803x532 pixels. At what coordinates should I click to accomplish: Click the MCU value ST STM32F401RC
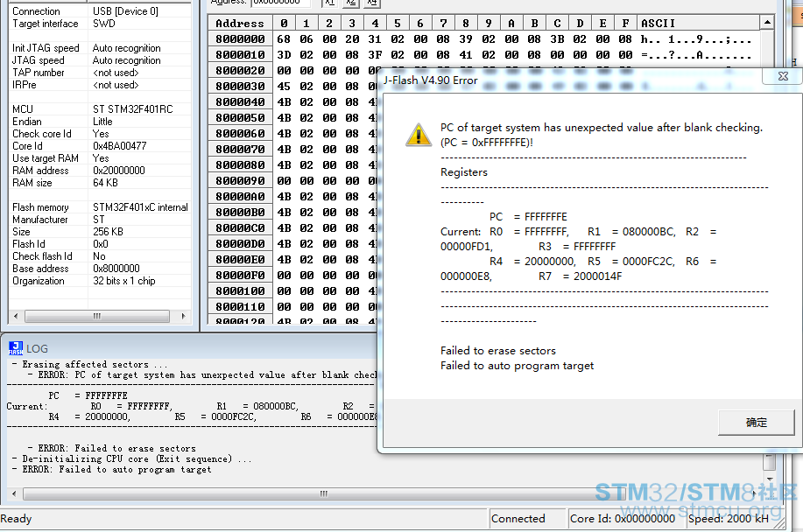(x=132, y=109)
